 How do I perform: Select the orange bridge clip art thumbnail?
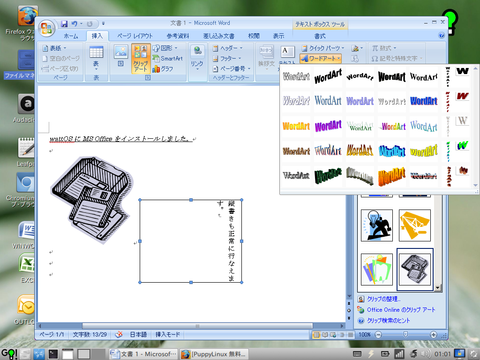pos(415,225)
